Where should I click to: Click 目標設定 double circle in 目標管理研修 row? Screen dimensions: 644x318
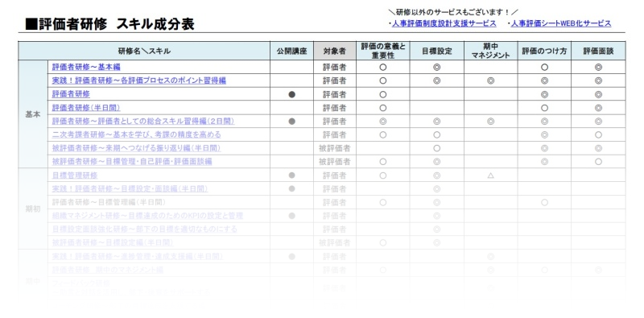pyautogui.click(x=436, y=176)
